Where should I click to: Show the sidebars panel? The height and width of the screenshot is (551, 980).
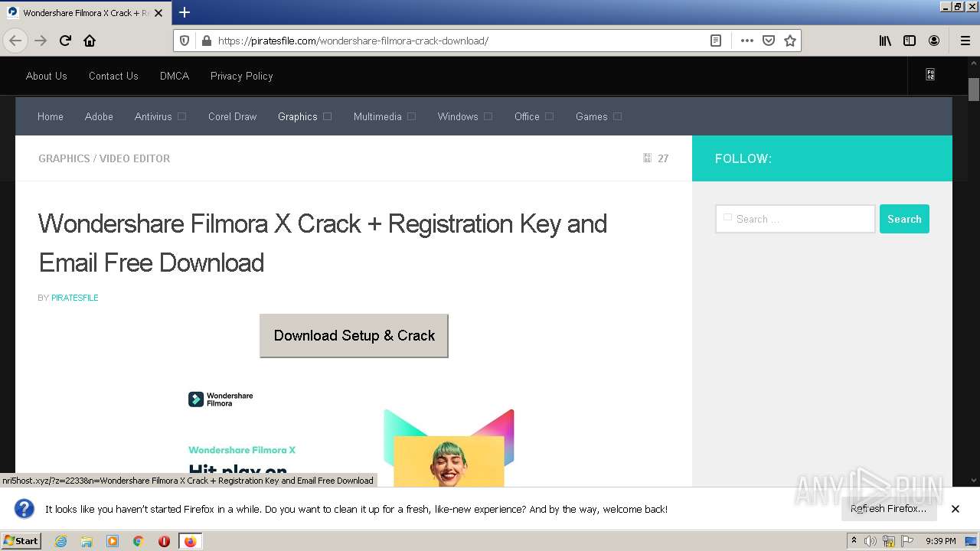910,41
